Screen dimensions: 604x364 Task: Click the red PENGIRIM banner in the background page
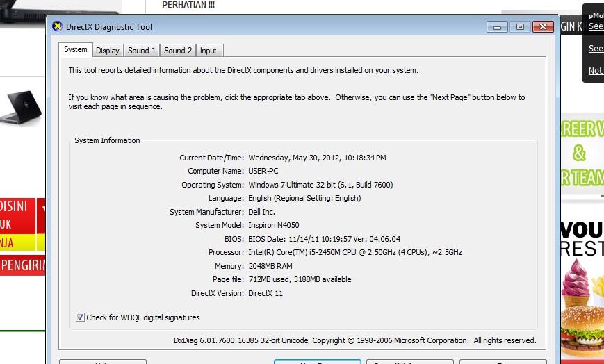pyautogui.click(x=22, y=265)
